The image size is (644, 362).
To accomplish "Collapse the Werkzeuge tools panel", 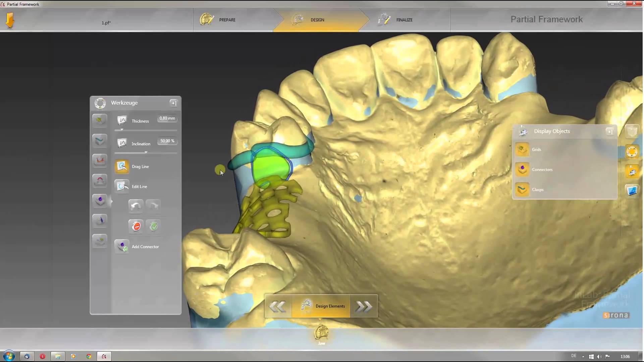I will point(173,103).
